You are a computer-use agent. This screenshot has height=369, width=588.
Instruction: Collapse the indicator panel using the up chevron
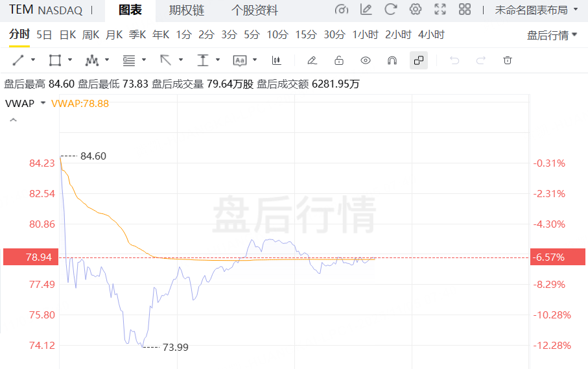[x=13, y=120]
